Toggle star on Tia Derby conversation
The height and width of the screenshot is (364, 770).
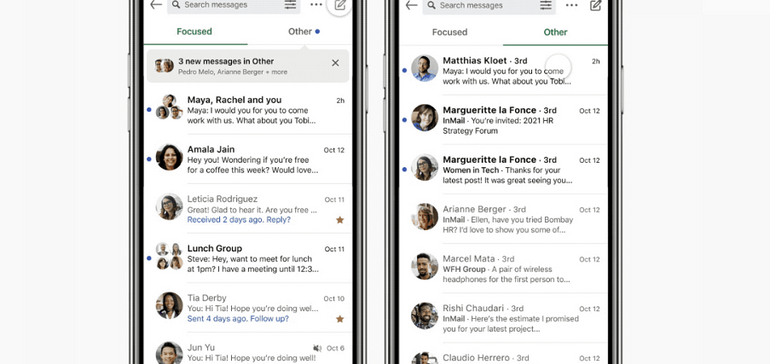tap(340, 319)
